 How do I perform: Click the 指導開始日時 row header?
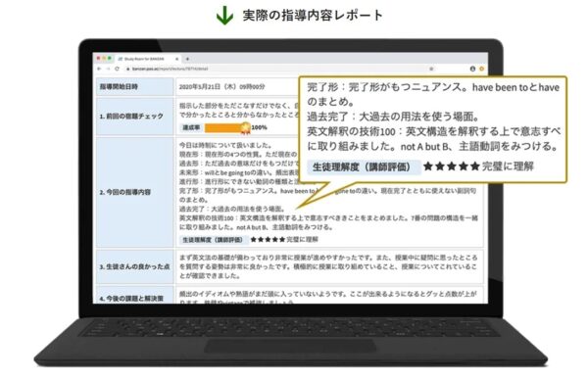(135, 86)
